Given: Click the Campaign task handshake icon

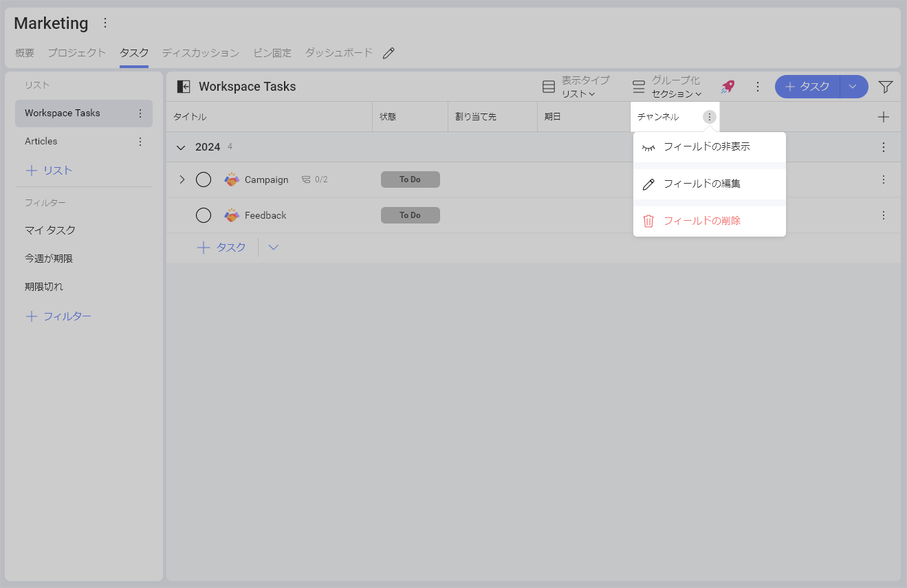Looking at the screenshot, I should tap(232, 179).
